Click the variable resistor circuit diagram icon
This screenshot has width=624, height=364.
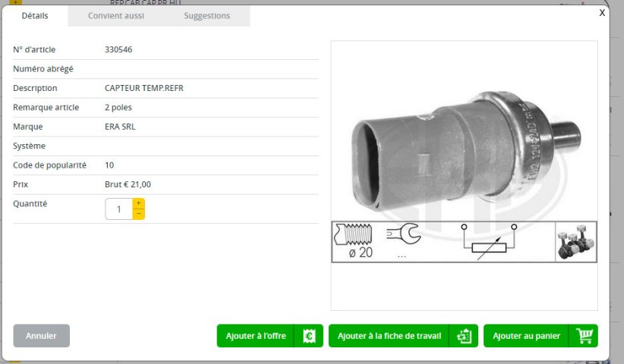[x=489, y=242]
